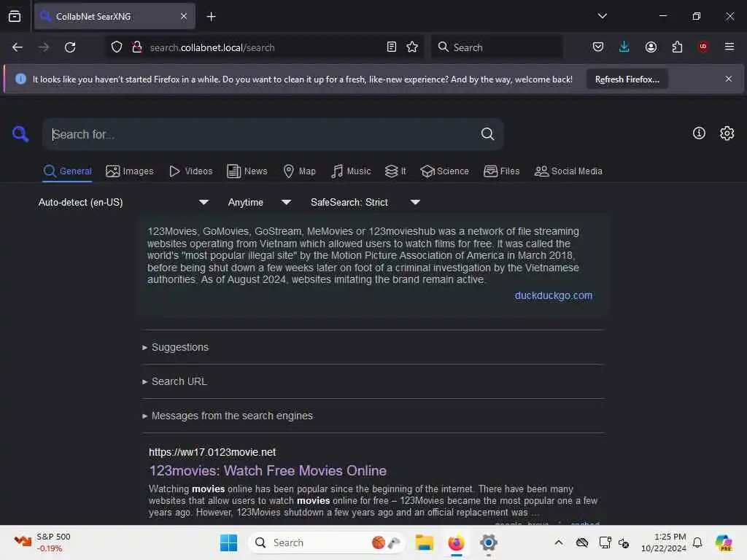Show hidden system tray icons chevron

pyautogui.click(x=558, y=542)
